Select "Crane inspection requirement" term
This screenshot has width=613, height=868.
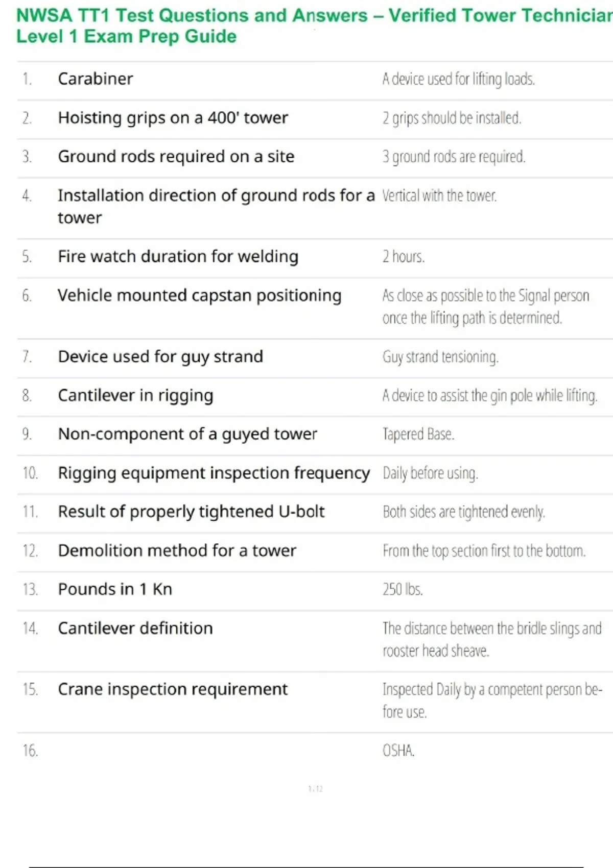coord(173,689)
